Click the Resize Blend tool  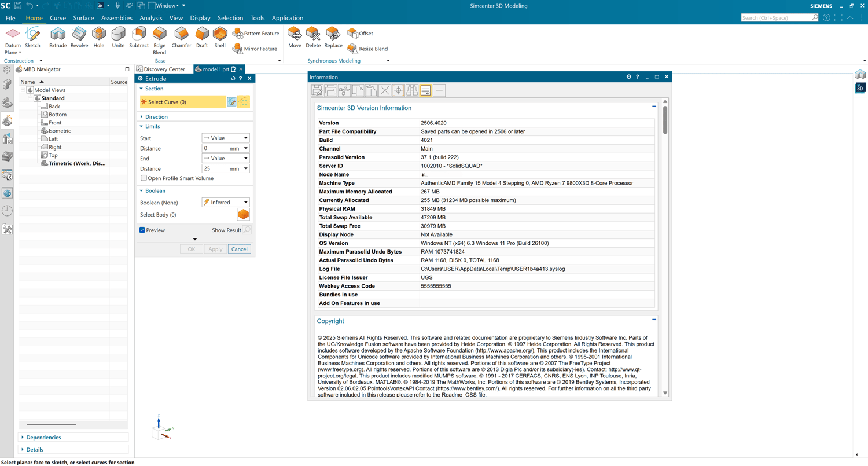click(367, 49)
